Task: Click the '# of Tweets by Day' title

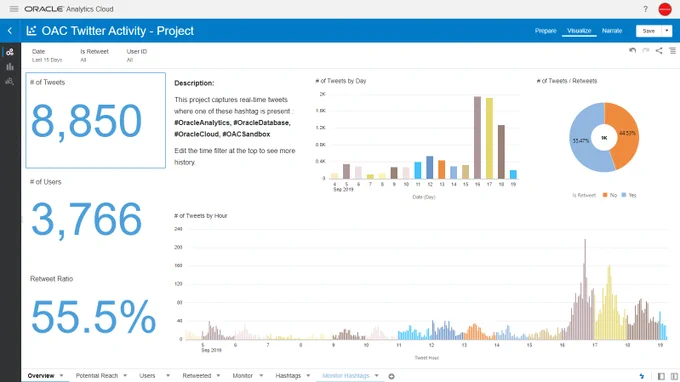Action: tap(341, 81)
